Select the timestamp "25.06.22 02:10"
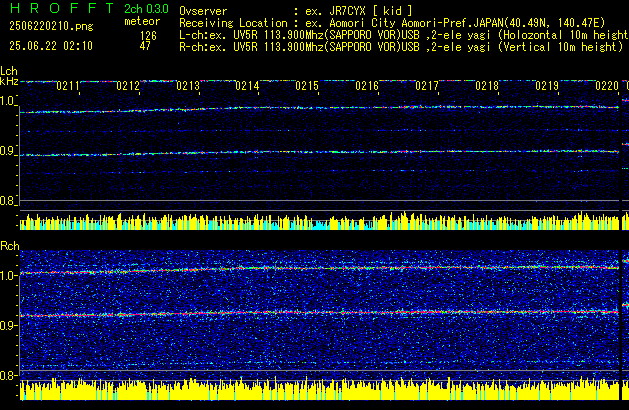629x410 pixels. click(51, 46)
